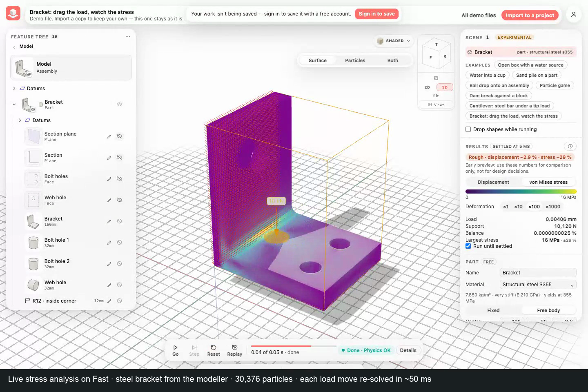Viewport: 588px width, 392px height.
Task: Click the app logo icon in the header
Action: coord(13,13)
